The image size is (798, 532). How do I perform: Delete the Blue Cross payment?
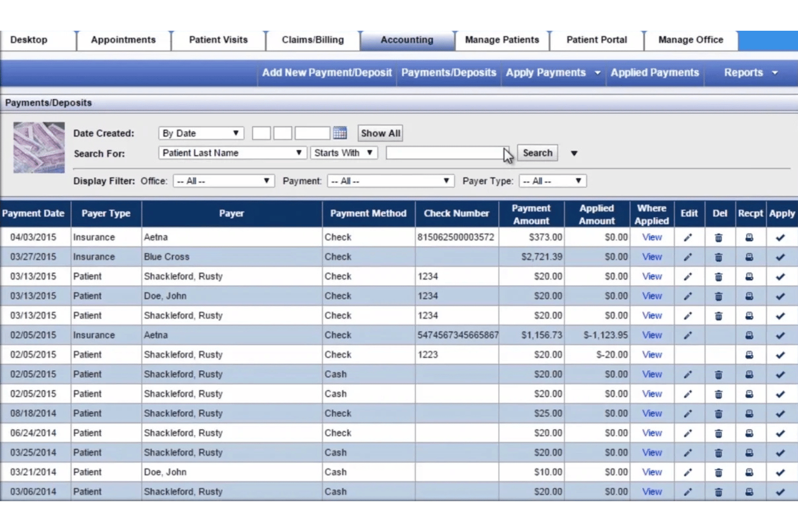coord(719,257)
